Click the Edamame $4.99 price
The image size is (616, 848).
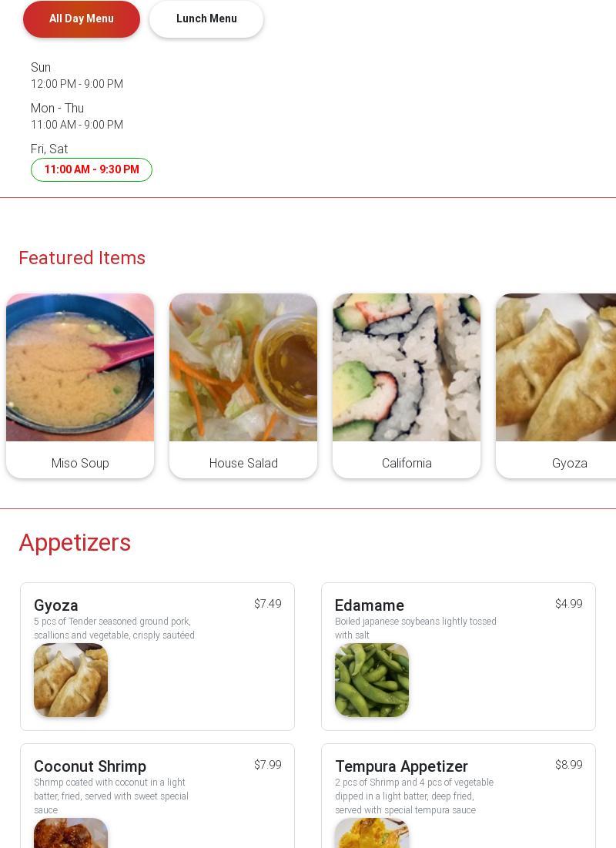point(569,604)
